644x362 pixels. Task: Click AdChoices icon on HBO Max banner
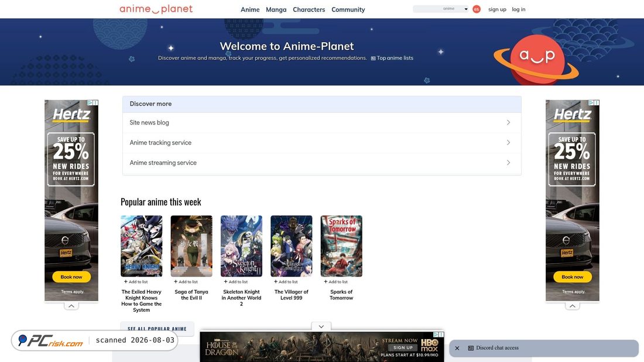[436, 335]
